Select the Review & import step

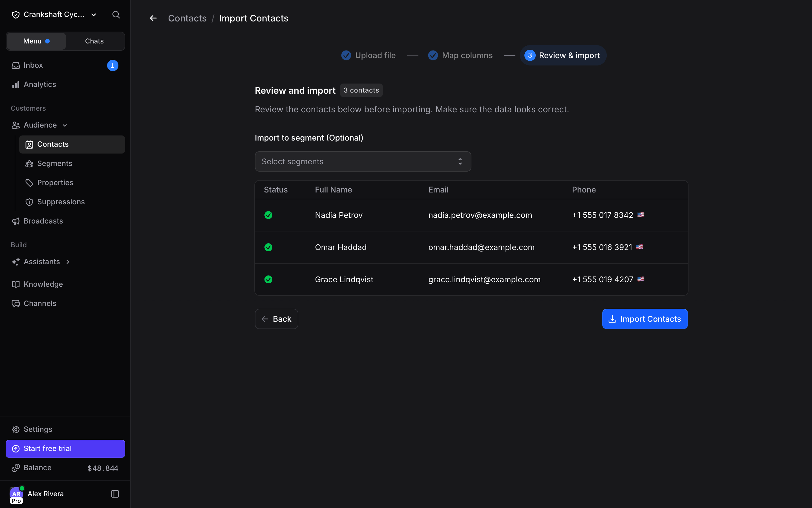tap(563, 55)
